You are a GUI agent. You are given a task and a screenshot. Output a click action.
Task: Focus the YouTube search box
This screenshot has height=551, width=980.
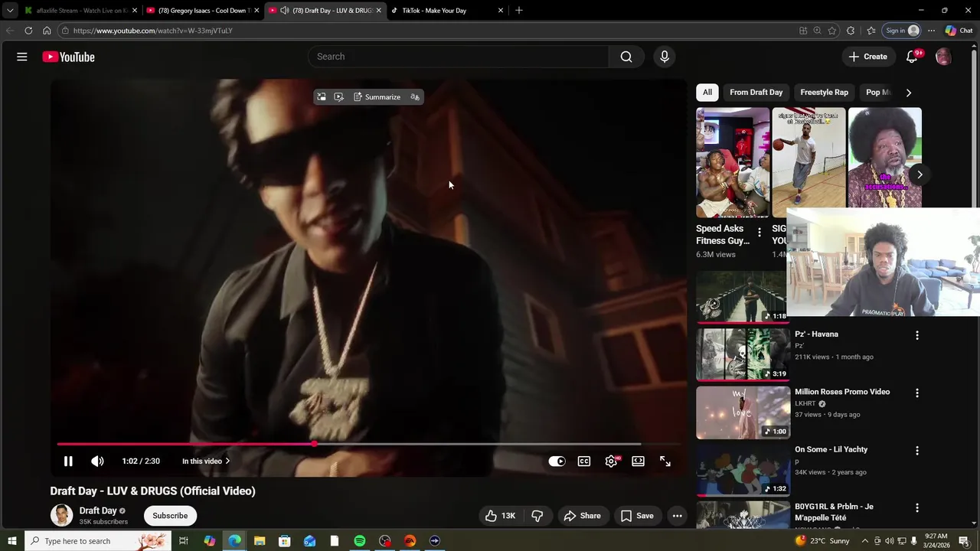pos(459,57)
